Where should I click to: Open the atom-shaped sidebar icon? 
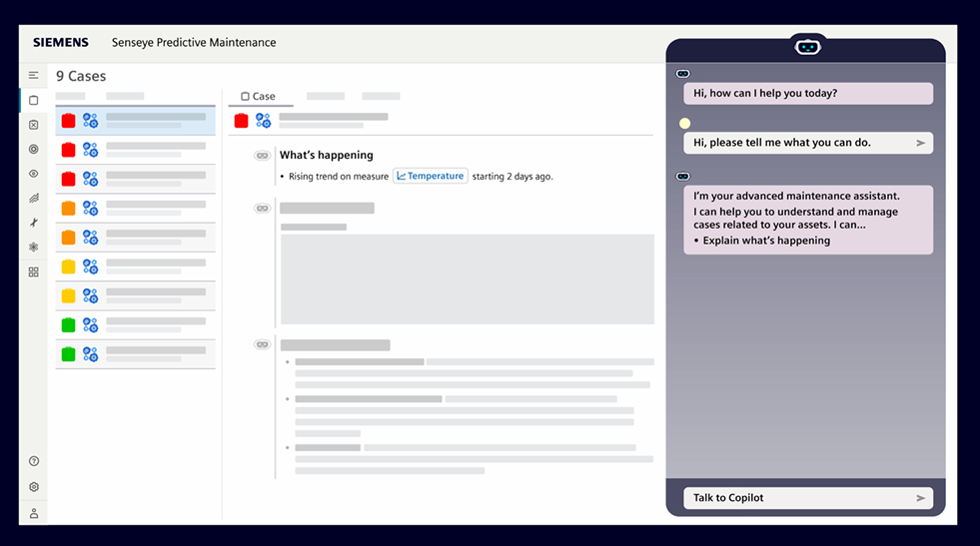(34, 247)
